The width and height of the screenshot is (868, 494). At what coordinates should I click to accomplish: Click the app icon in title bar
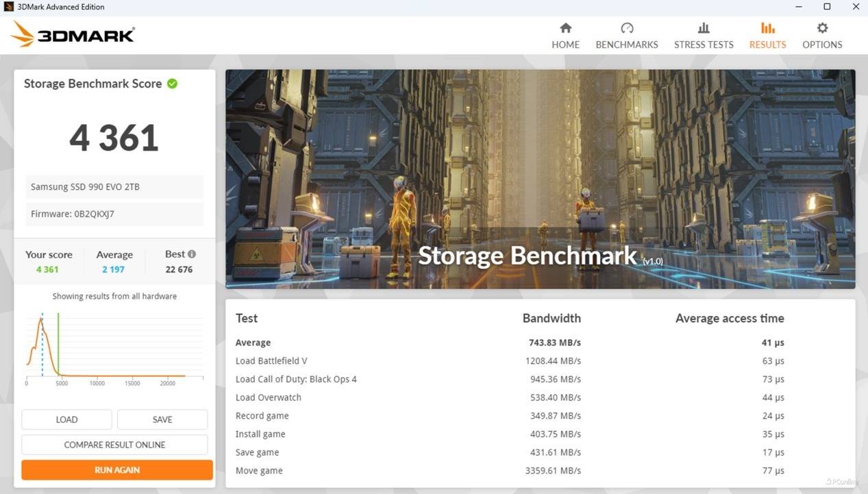tap(9, 7)
